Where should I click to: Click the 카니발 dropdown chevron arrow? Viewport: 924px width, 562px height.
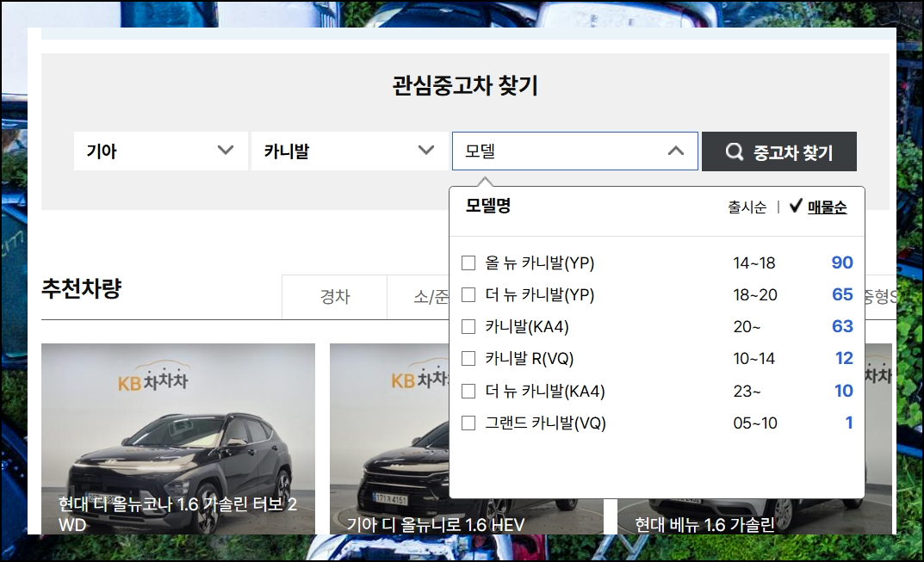point(426,151)
